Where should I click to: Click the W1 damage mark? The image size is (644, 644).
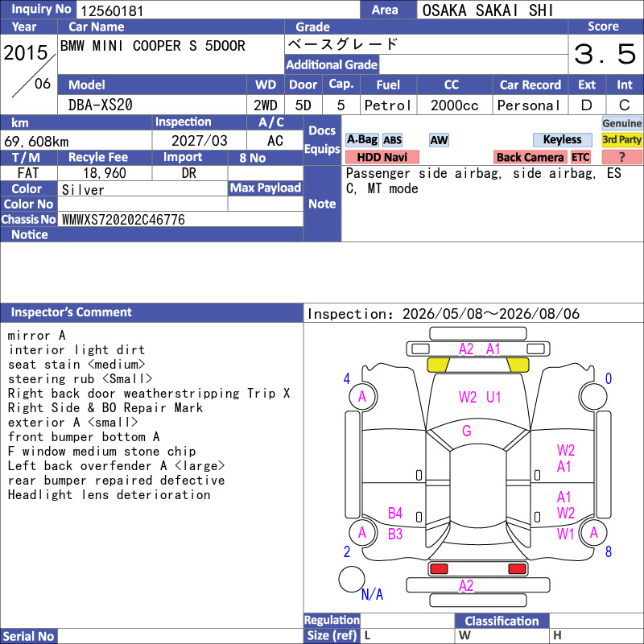tap(565, 534)
